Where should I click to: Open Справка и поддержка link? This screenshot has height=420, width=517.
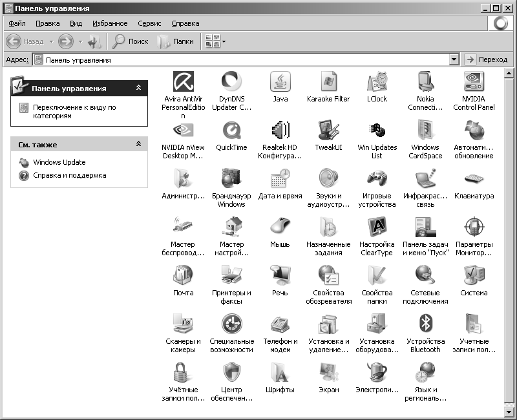(70, 175)
